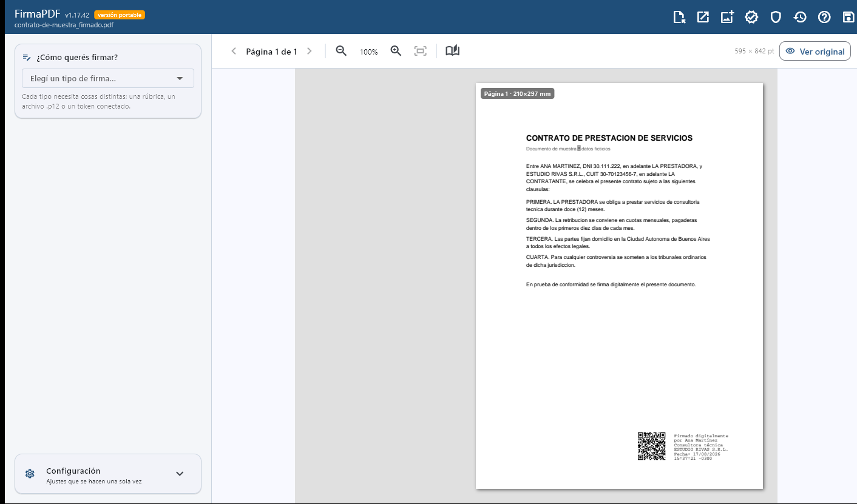
Task: Click the FirmaPDF app title
Action: [x=37, y=14]
